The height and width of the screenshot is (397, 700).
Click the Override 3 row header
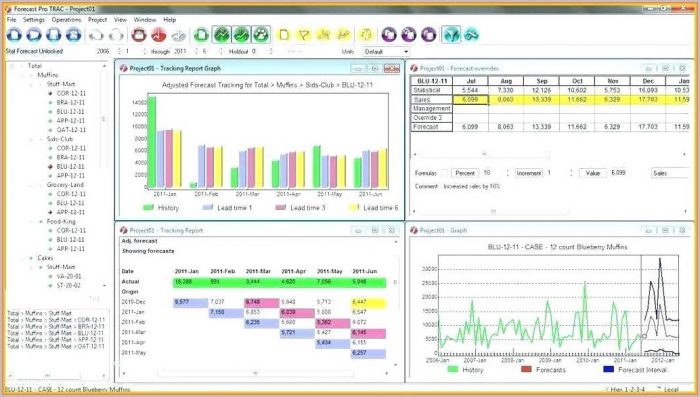click(431, 118)
